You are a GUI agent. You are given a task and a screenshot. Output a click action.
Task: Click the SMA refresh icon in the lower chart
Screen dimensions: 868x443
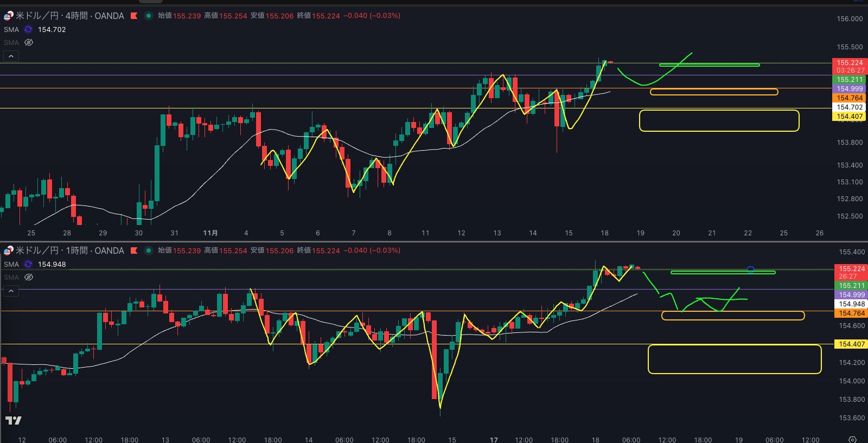(x=28, y=265)
